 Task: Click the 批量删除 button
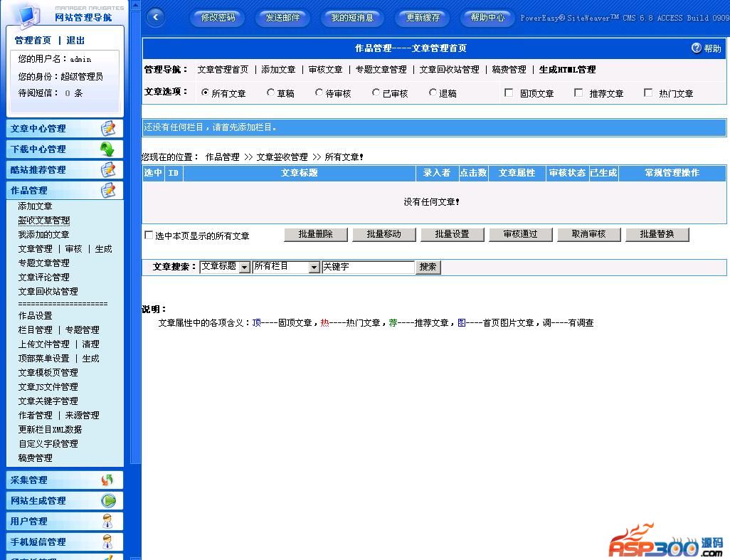[x=316, y=234]
